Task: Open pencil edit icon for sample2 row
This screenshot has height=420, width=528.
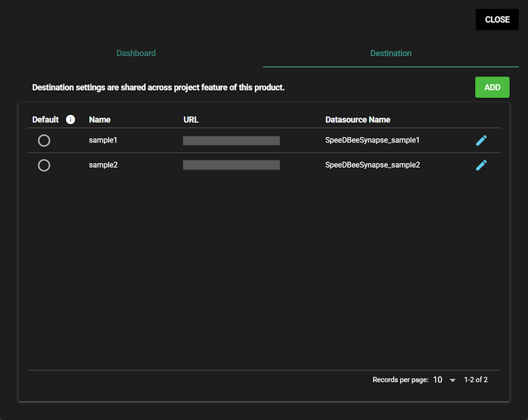Action: tap(481, 165)
